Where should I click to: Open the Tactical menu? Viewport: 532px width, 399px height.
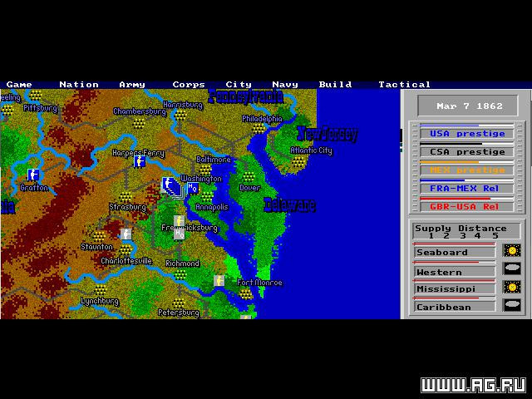tap(405, 85)
